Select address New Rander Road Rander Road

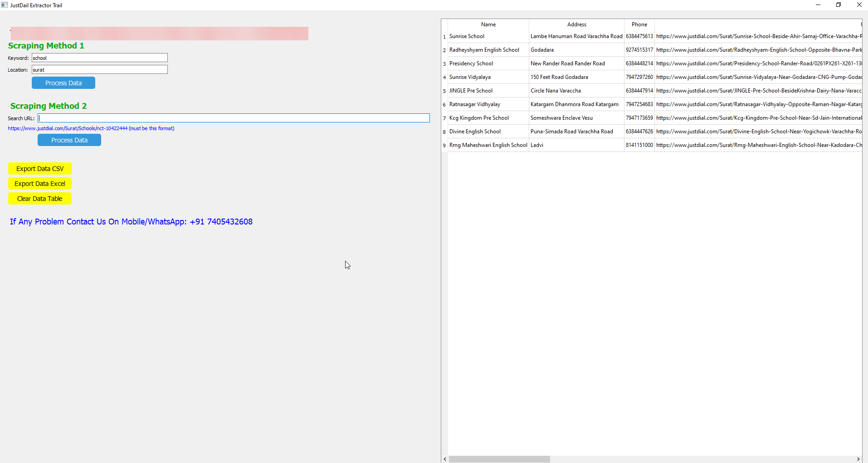[577, 63]
